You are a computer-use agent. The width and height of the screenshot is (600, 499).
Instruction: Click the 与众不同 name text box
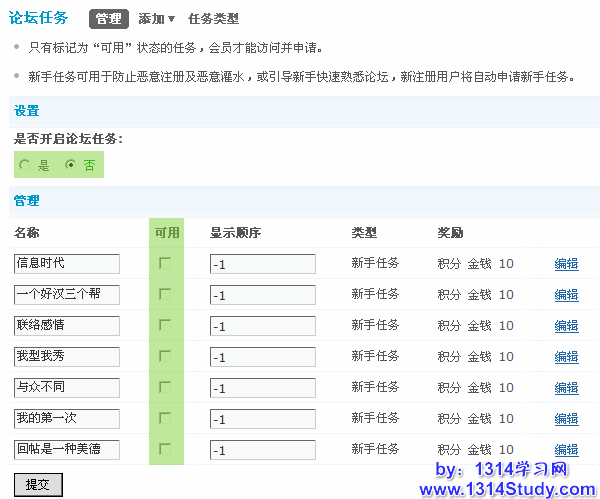click(67, 388)
